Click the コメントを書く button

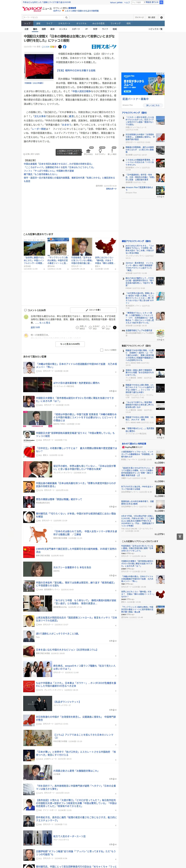93,310
